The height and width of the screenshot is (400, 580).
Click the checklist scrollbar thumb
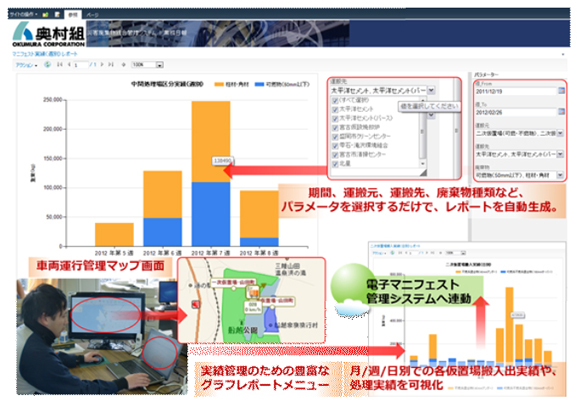pos(422,131)
